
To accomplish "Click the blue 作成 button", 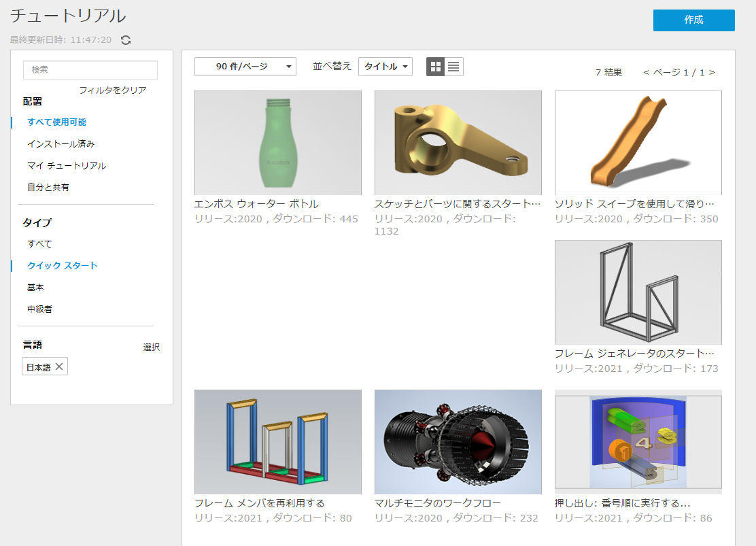I will pos(693,20).
